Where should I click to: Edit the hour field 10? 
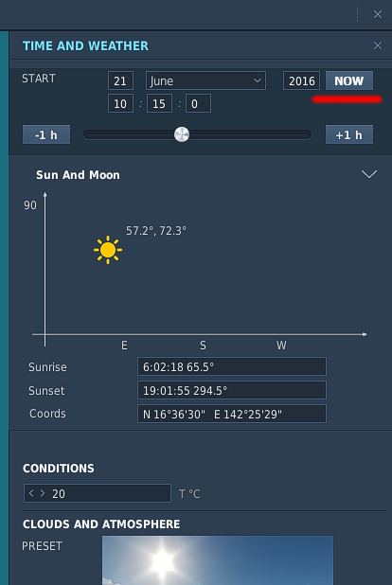[x=120, y=103]
